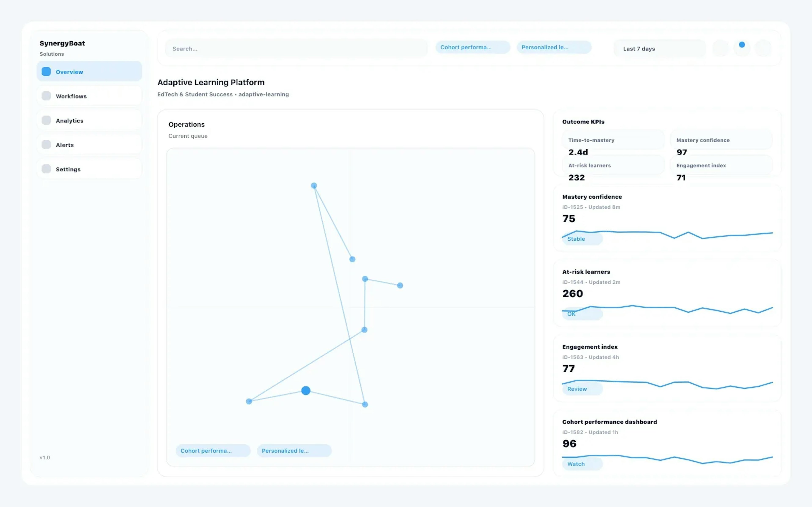Select Overview in the sidebar navigation
This screenshot has width=812, height=507.
[x=69, y=72]
